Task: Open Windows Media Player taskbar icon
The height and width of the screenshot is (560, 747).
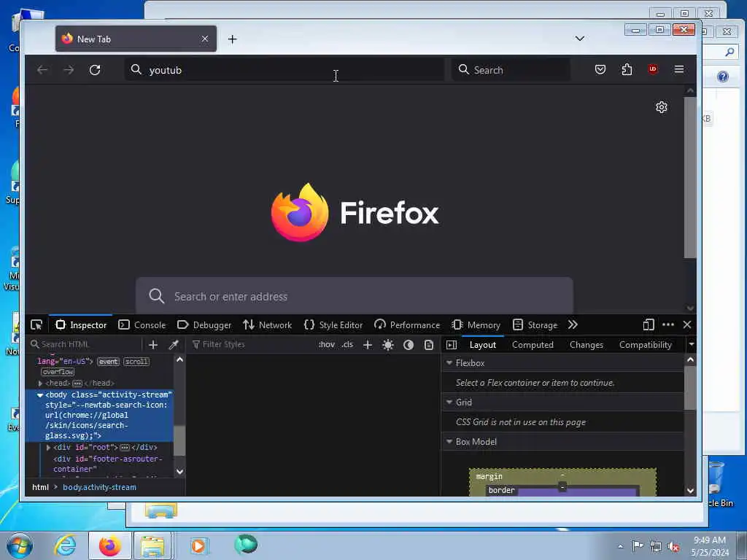Action: tap(198, 545)
